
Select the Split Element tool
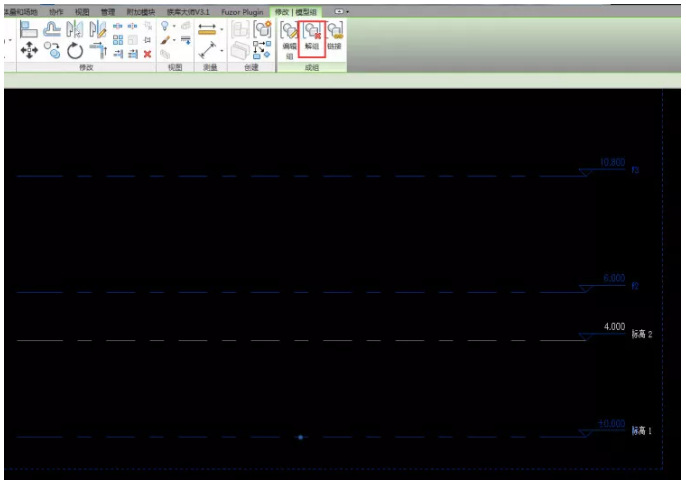tap(118, 26)
